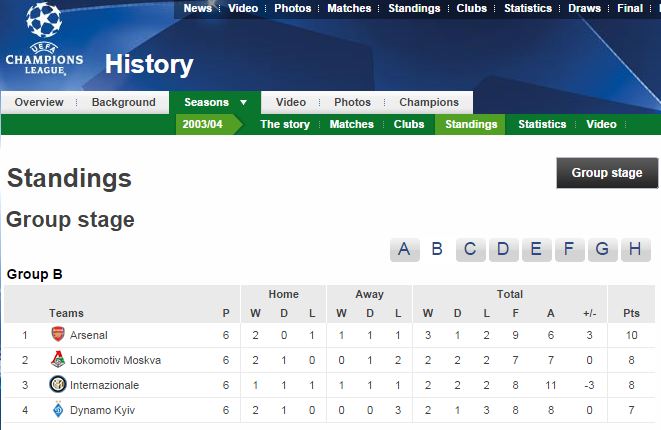Open Clubs in the top navigation
Viewport: 661px width, 430px height.
coord(471,8)
